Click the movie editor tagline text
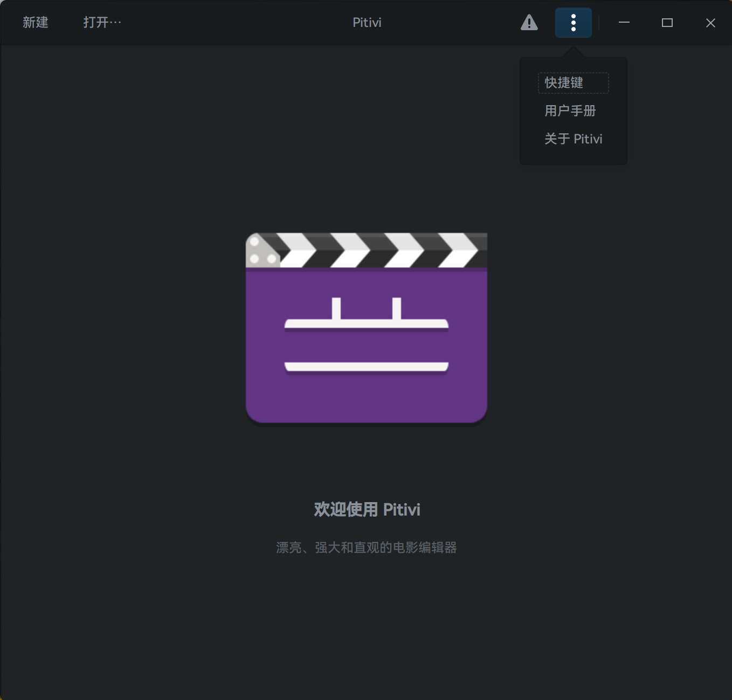Screen dimensions: 732x700 pyautogui.click(x=367, y=547)
